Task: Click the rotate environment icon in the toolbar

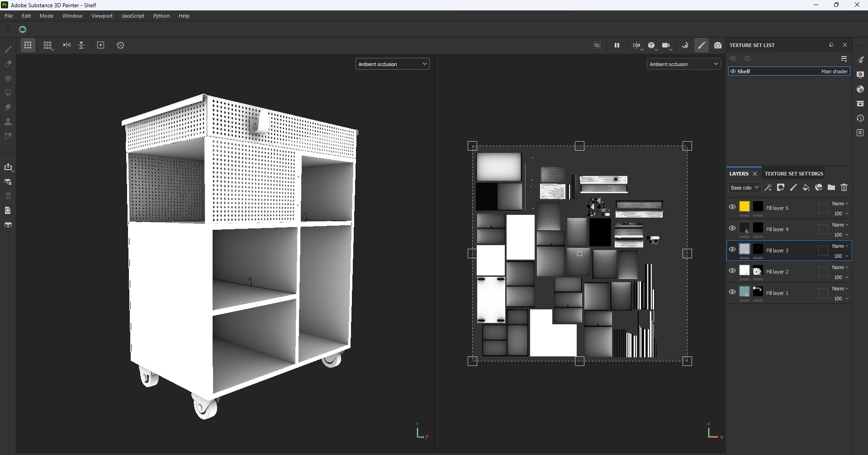Action: [x=685, y=45]
